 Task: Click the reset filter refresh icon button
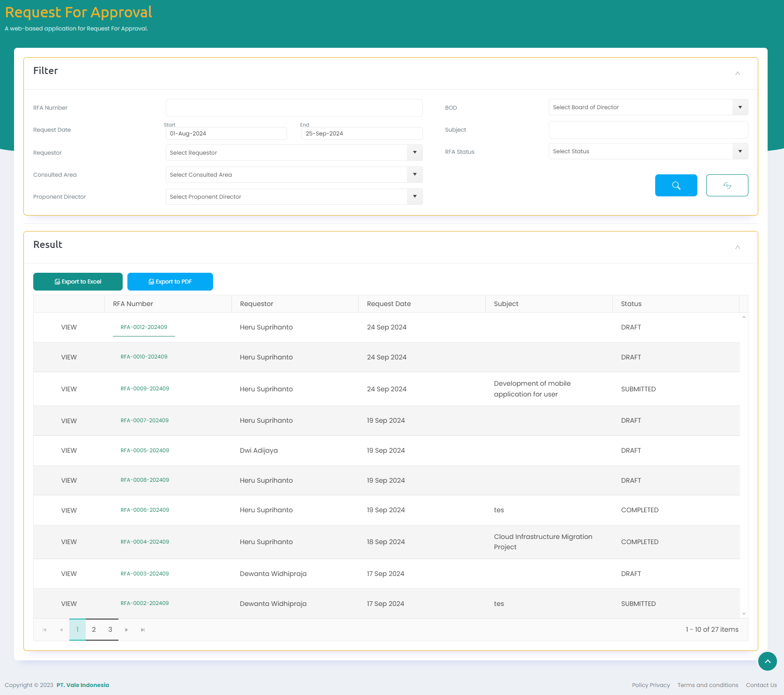pos(727,185)
